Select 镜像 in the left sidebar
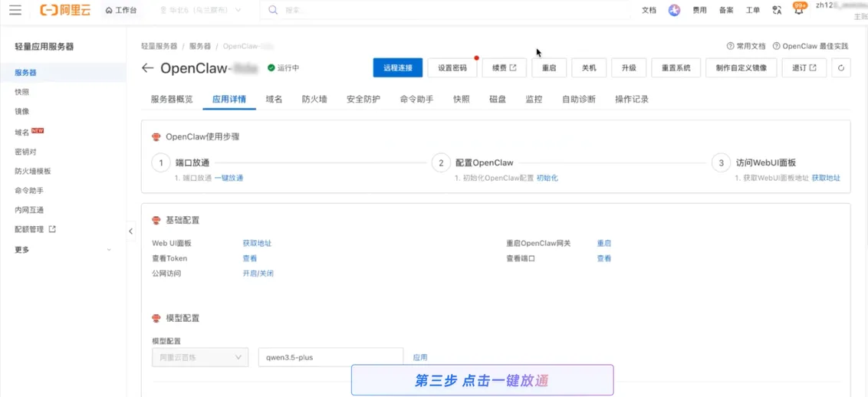 coord(22,111)
